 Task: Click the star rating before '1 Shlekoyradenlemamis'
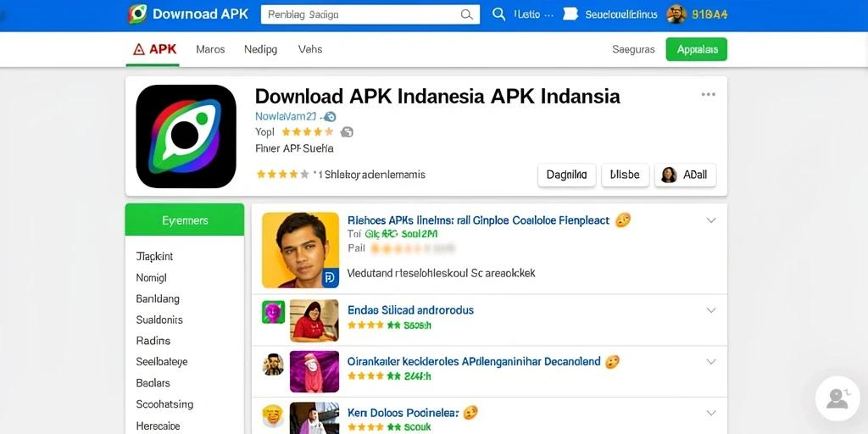pyautogui.click(x=282, y=175)
